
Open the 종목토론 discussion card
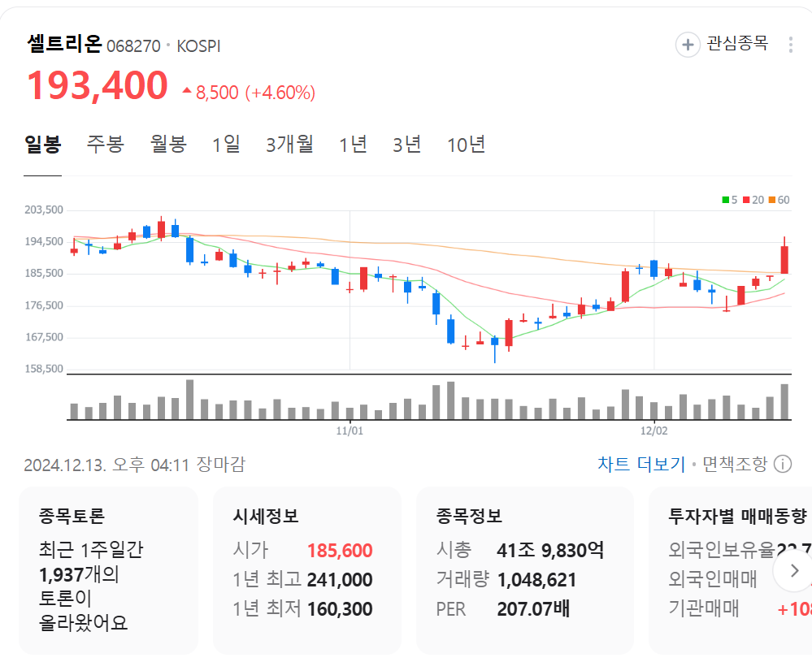click(108, 570)
